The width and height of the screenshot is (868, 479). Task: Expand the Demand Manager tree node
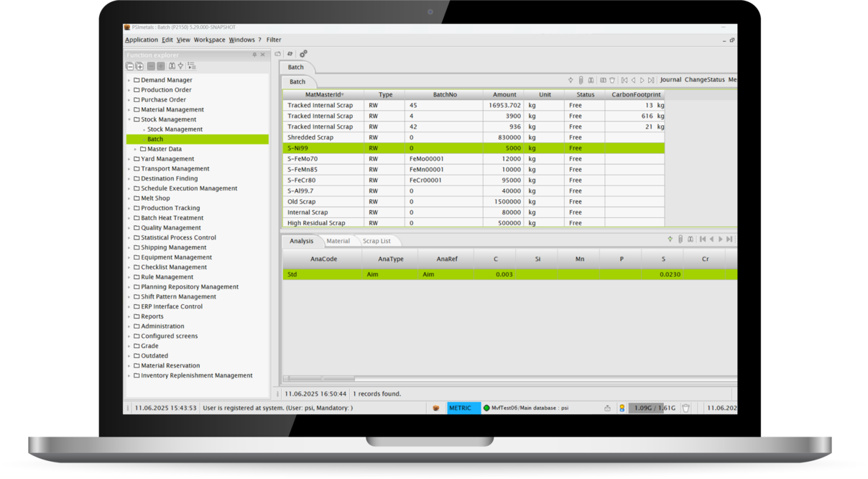[129, 81]
